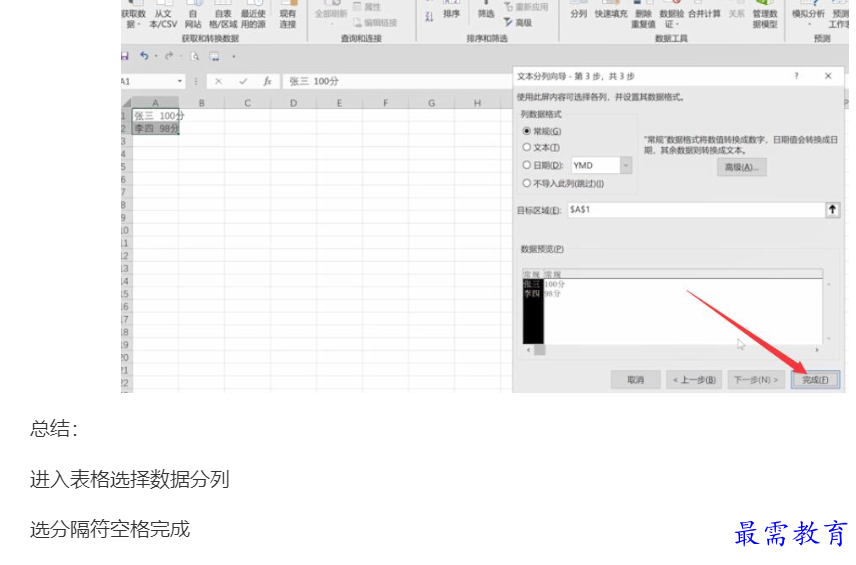The height and width of the screenshot is (565, 856).
Task: Click the range collapse arrow beside 目标区域
Action: click(x=832, y=210)
